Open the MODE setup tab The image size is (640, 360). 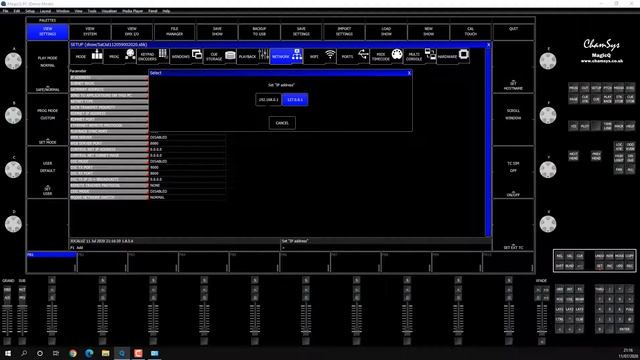(x=87, y=56)
